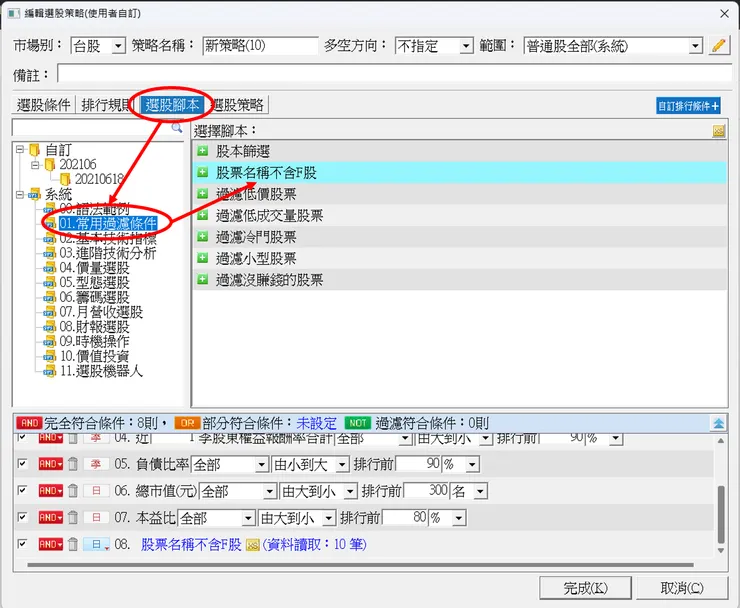Switch to the 選股腳本 tab
The width and height of the screenshot is (740, 608).
(x=172, y=105)
